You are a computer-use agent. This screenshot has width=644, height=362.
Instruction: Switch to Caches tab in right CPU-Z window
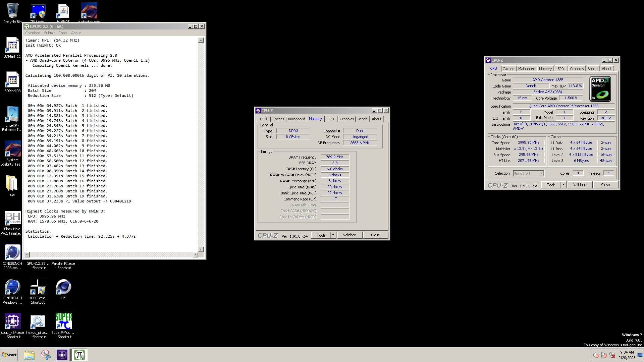point(508,69)
